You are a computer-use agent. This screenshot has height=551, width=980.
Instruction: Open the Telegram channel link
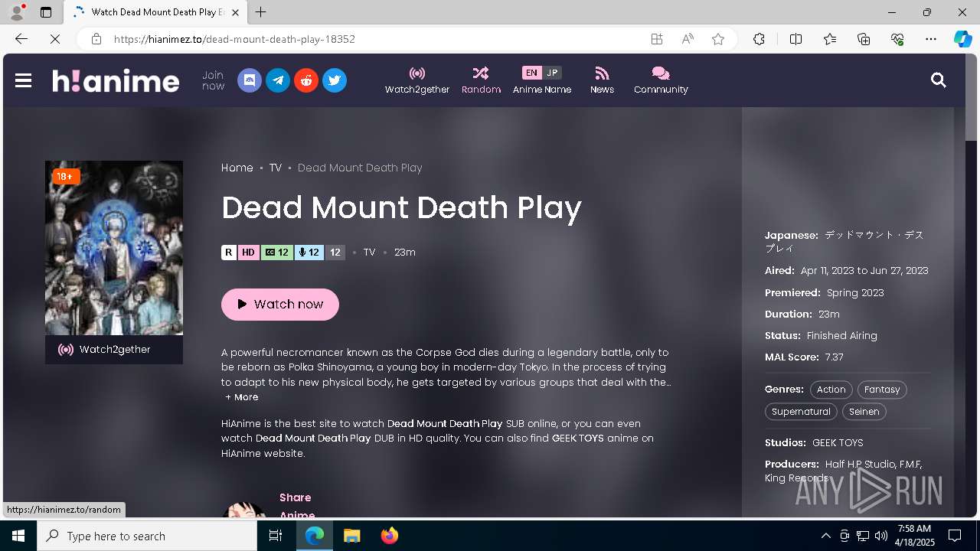click(278, 80)
